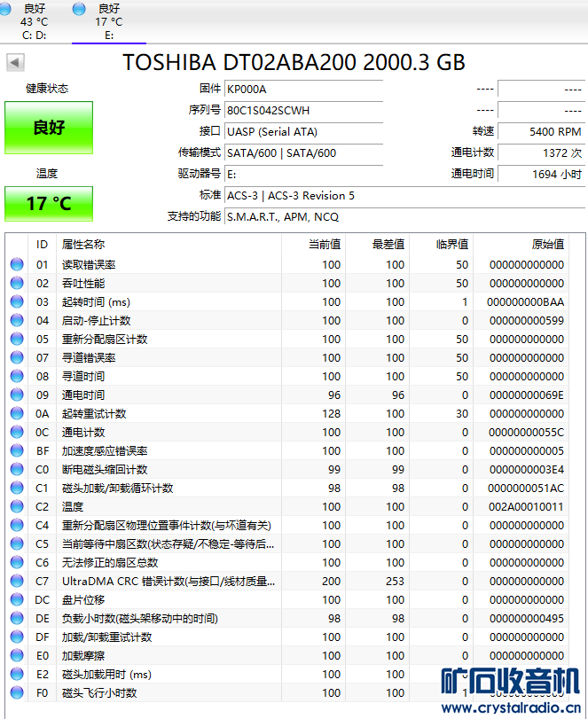588x719 pixels.
Task: Select raw value 000000000BAA
Action: pos(526,301)
